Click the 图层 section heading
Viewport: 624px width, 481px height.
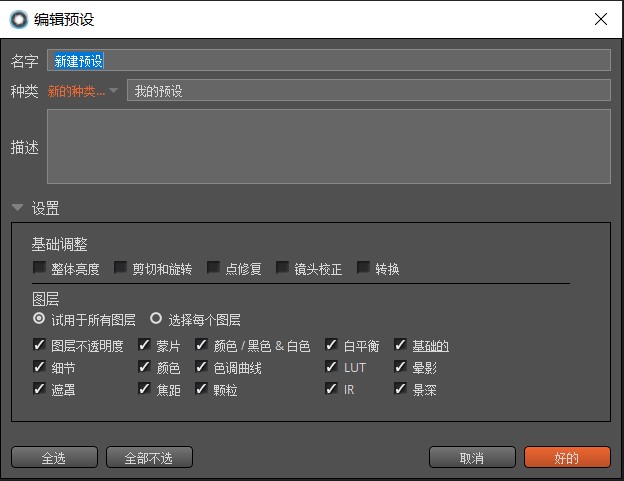[x=46, y=299]
